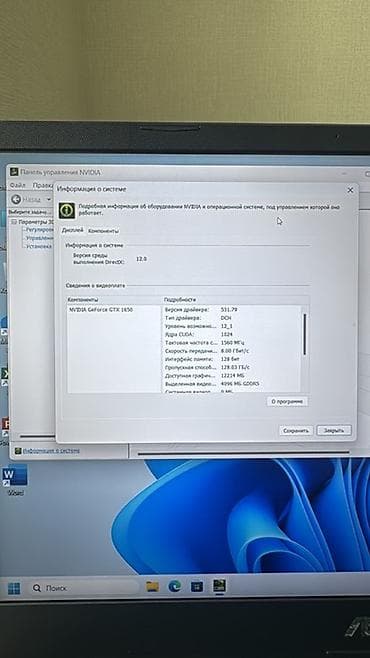Select 'NVIDIA GeForce GTX 1650' in components list

pyautogui.click(x=101, y=310)
